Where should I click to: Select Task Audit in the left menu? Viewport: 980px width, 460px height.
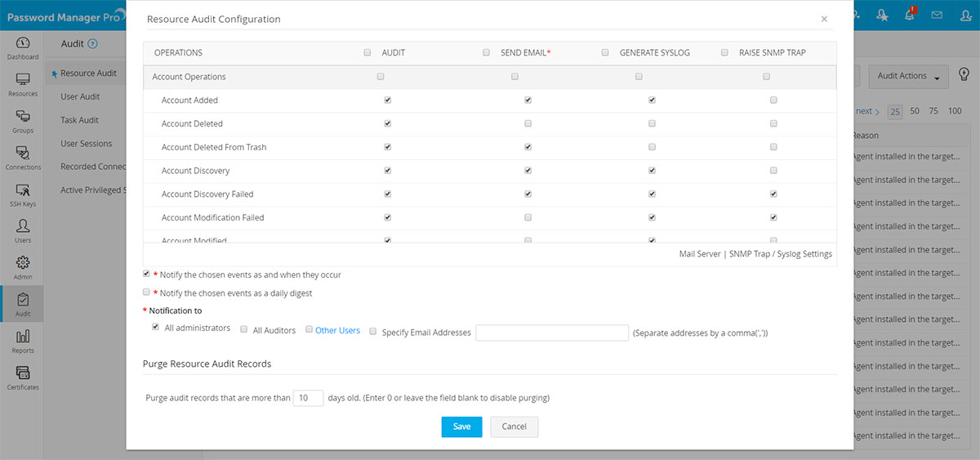coord(79,120)
